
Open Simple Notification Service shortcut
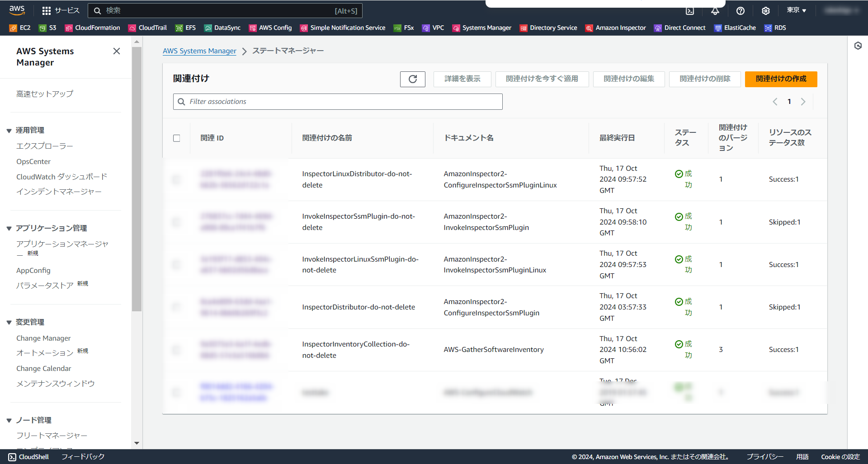coord(343,28)
